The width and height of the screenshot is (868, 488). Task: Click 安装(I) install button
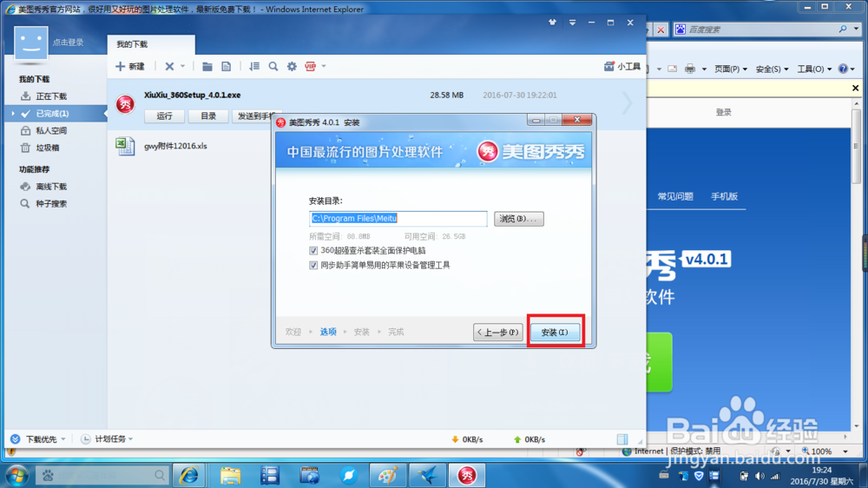coord(555,333)
